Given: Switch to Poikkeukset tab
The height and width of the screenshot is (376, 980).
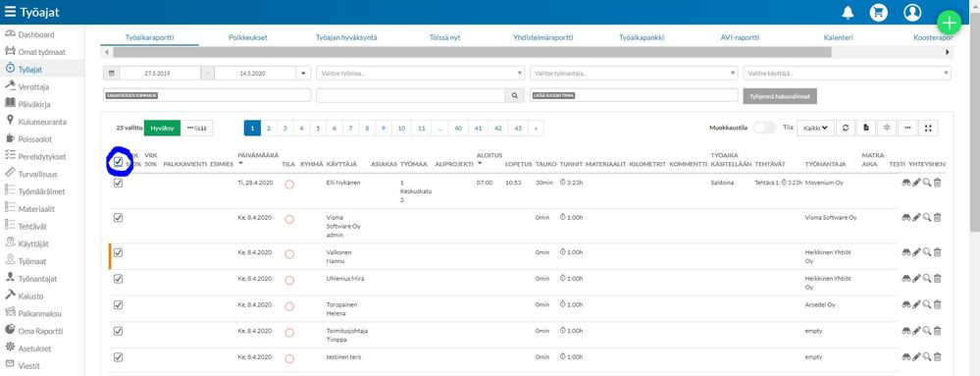Looking at the screenshot, I should [248, 37].
